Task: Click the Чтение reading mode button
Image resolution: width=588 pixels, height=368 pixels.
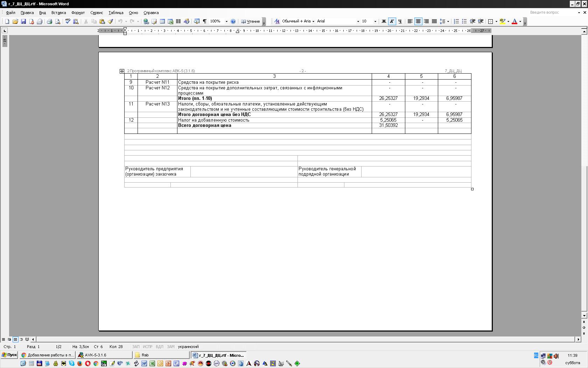Action: click(251, 21)
